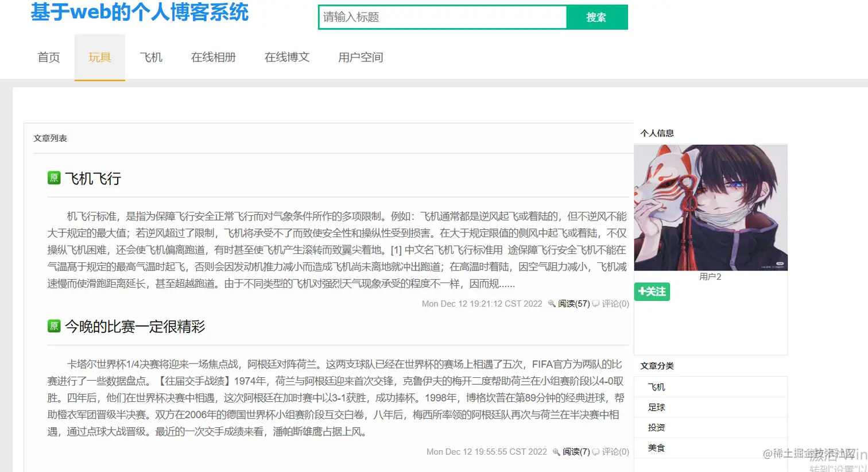Open the article 今晚的比赛一定很精彩
Screen dimensions: 868x472
pyautogui.click(x=135, y=327)
